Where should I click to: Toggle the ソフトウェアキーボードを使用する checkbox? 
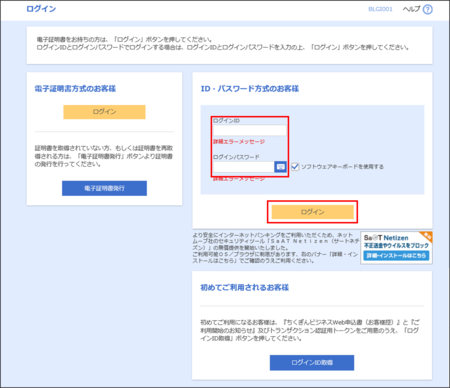coord(295,166)
